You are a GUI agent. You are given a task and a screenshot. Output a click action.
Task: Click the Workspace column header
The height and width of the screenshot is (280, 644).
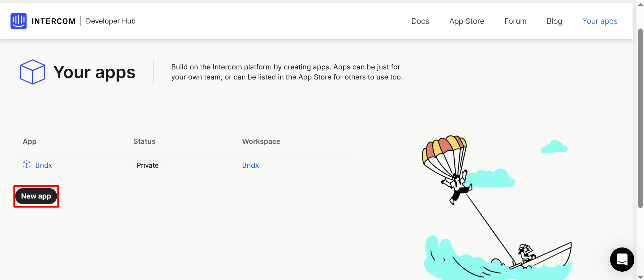(x=261, y=142)
